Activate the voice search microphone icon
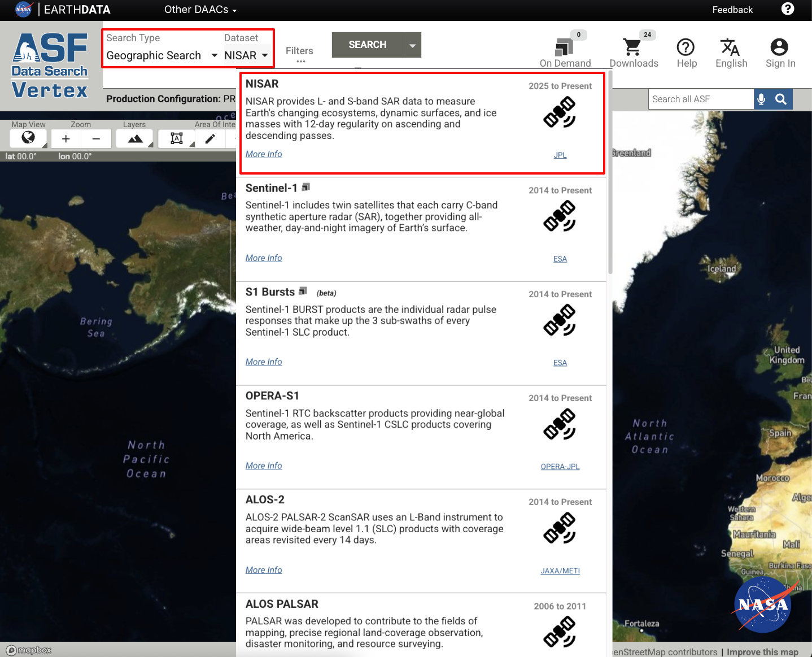Image resolution: width=812 pixels, height=657 pixels. click(761, 99)
